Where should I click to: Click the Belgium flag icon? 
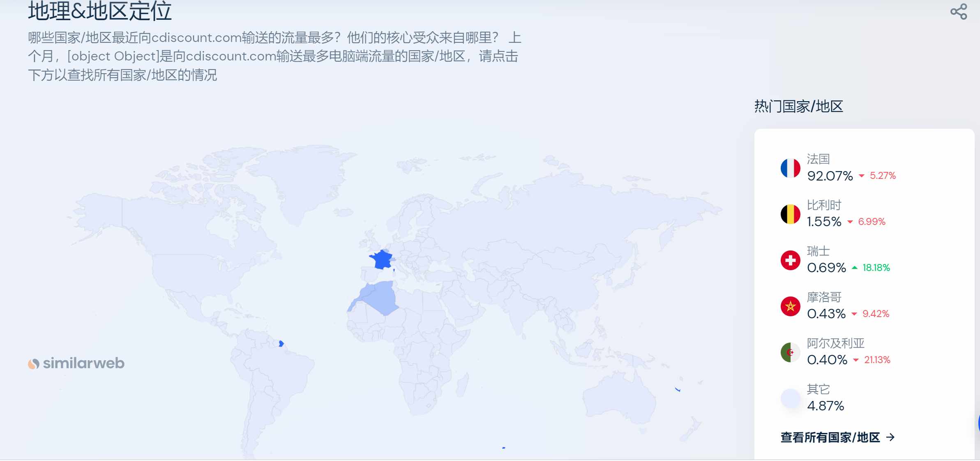[x=790, y=214]
